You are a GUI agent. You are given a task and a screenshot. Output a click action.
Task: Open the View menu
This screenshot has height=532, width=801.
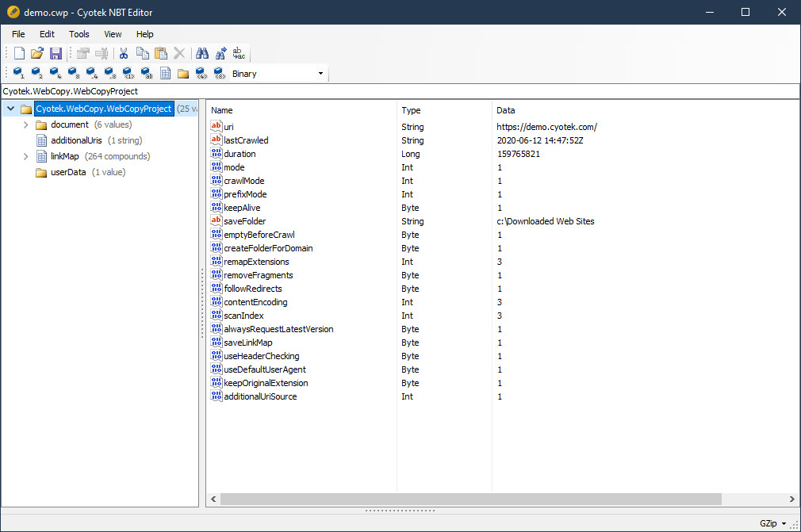113,34
